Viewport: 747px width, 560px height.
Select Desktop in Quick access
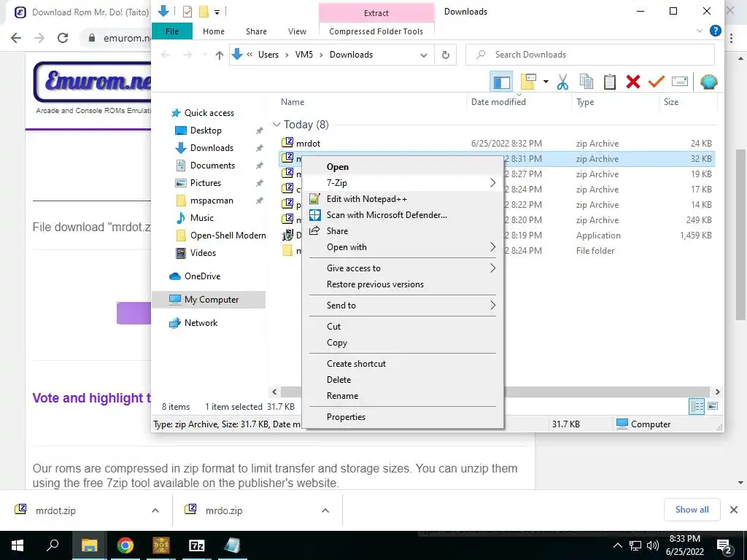pos(205,131)
